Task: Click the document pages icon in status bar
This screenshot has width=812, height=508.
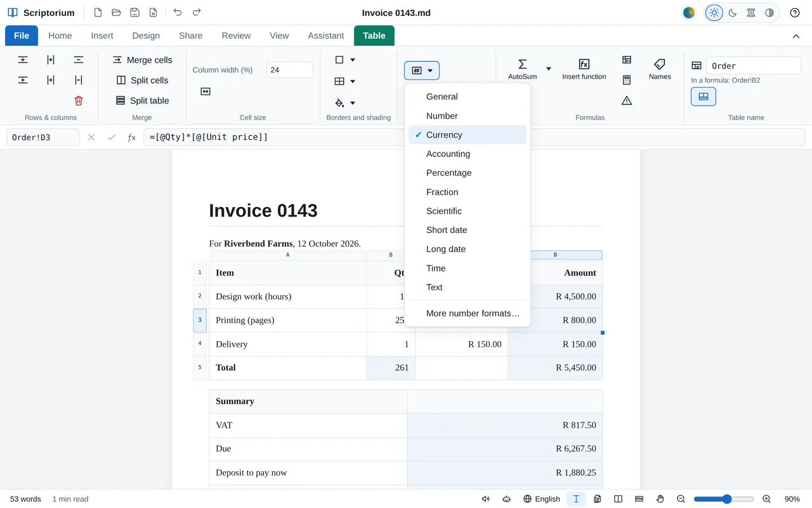Action: [598, 499]
